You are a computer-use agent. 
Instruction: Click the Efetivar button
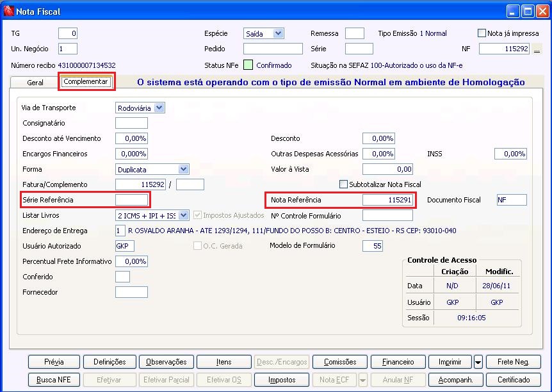click(110, 380)
